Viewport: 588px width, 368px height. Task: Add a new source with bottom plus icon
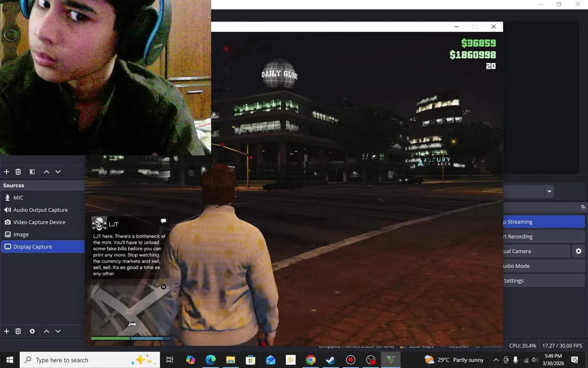[x=6, y=331]
